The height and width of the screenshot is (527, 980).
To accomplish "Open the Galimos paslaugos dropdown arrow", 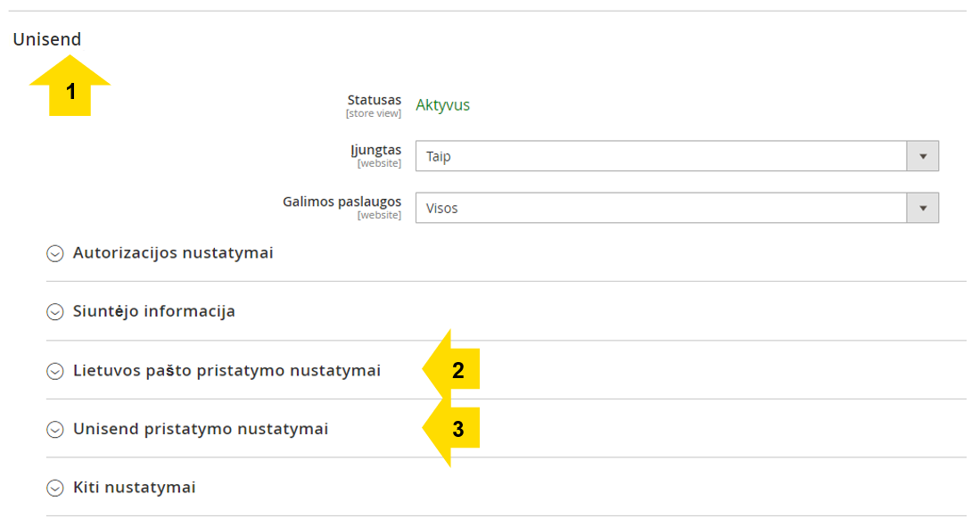I will pos(923,208).
